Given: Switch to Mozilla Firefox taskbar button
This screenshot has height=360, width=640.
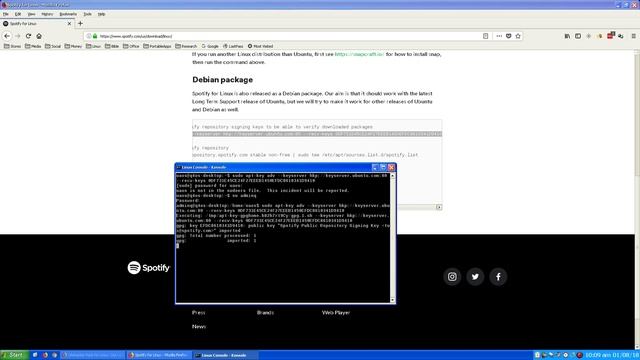Looking at the screenshot, I should point(159,355).
